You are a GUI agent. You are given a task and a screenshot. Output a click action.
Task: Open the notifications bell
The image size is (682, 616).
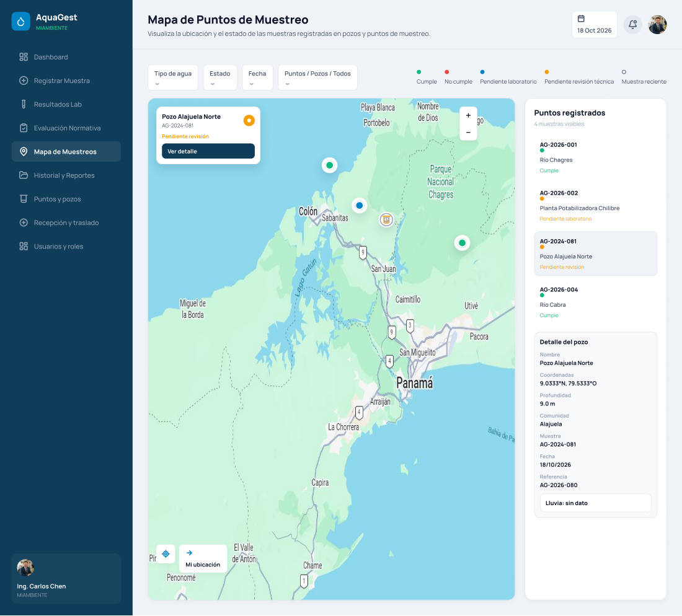click(x=633, y=24)
